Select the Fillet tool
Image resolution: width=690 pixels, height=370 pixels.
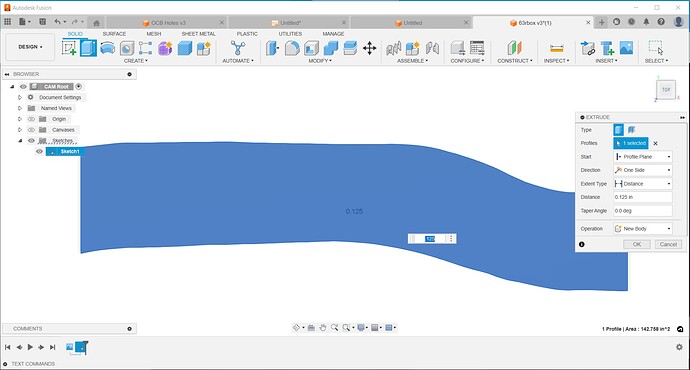pyautogui.click(x=292, y=48)
